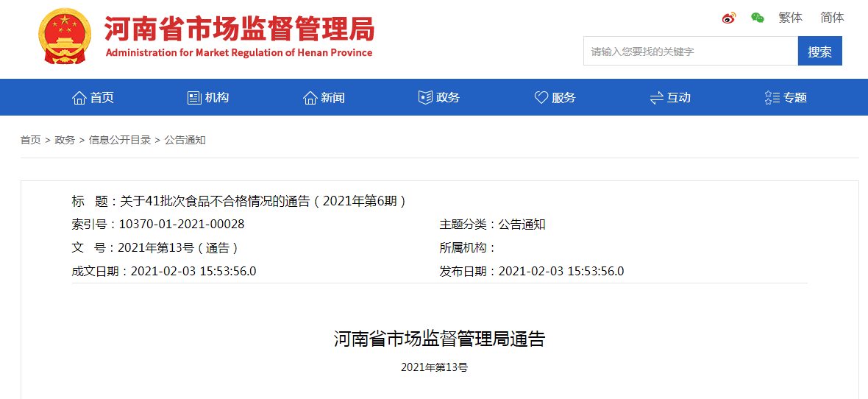This screenshot has height=399, width=868.
Task: Click the national emblem logo
Action: pos(64,38)
